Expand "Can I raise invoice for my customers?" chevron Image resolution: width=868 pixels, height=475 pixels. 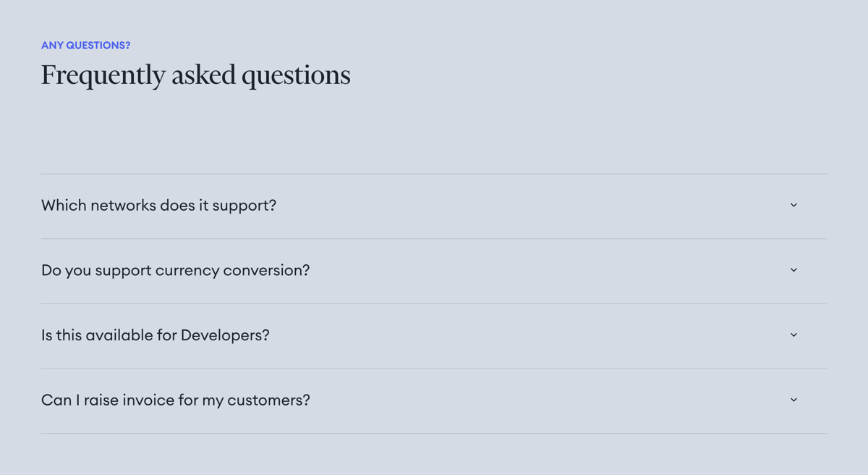click(793, 400)
